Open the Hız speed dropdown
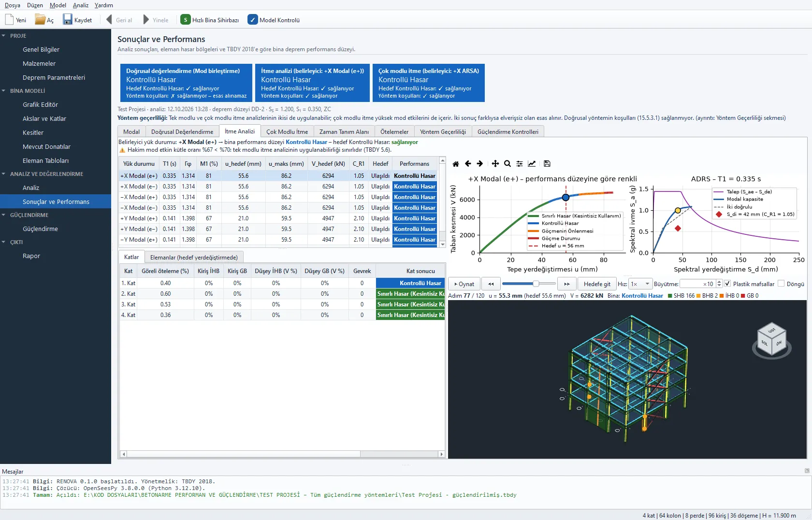The height and width of the screenshot is (520, 812). pyautogui.click(x=640, y=284)
